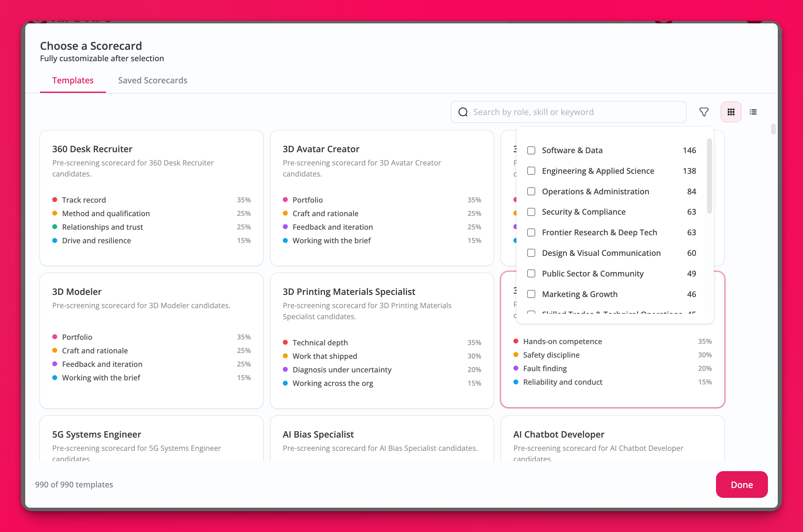Click the Done button

coord(742,485)
